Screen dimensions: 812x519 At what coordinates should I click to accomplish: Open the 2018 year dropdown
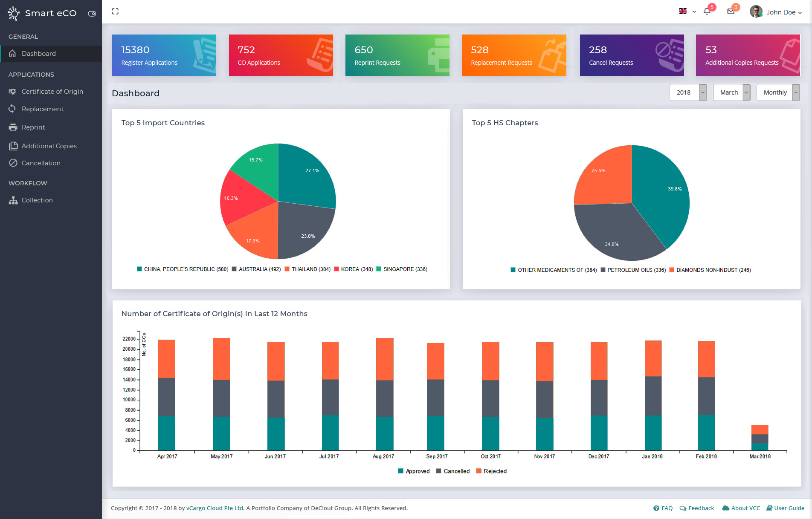pyautogui.click(x=688, y=92)
